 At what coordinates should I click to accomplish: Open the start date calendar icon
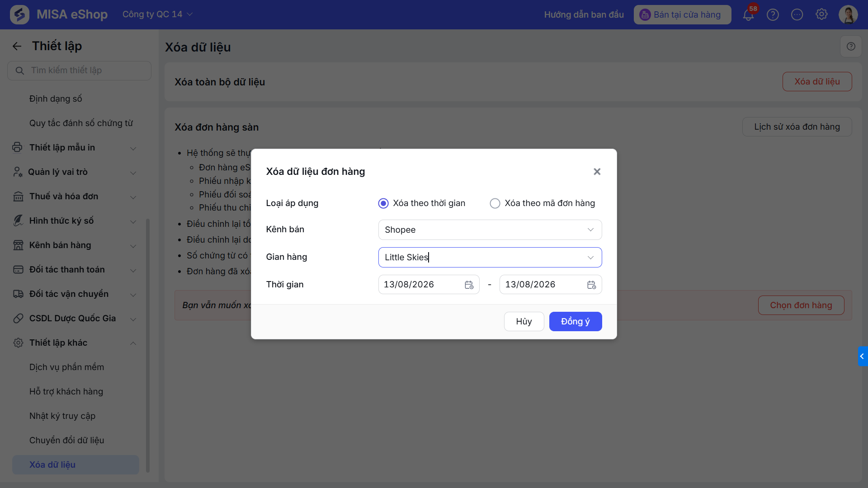point(469,285)
